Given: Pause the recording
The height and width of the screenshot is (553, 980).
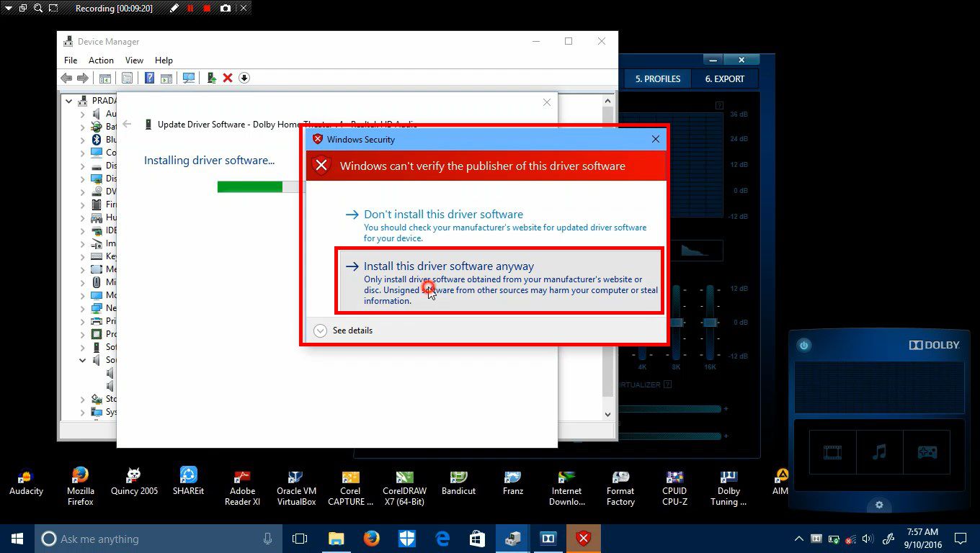Looking at the screenshot, I should [x=191, y=9].
